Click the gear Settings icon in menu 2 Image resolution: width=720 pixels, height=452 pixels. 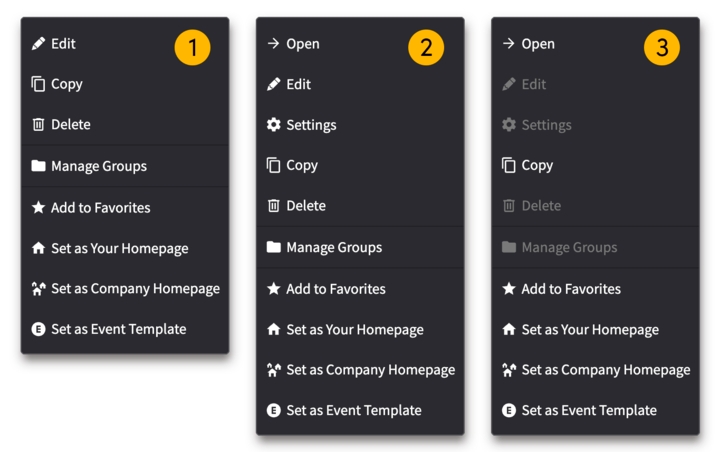click(273, 125)
